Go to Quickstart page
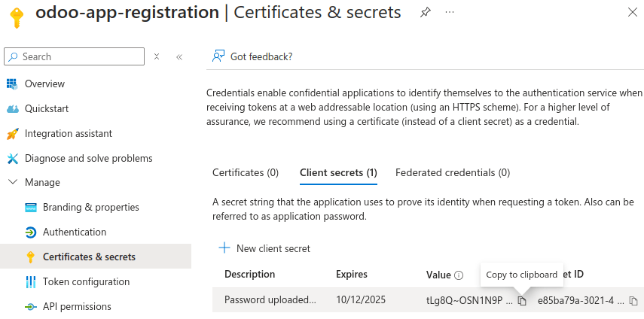644x319 pixels. pos(47,108)
